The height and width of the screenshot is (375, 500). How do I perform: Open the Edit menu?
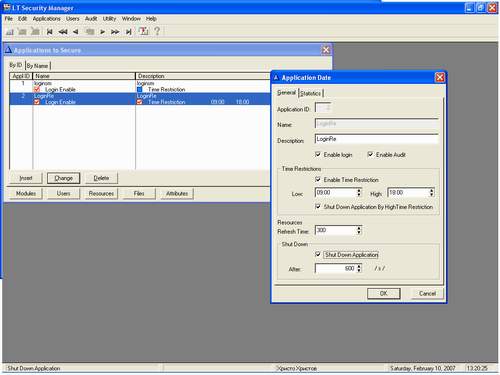22,19
